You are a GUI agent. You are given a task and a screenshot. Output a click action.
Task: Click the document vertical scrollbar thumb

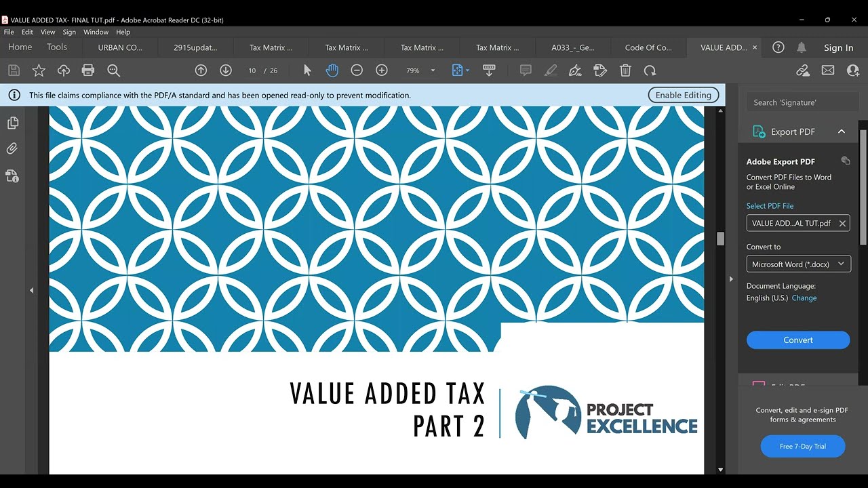click(x=720, y=239)
